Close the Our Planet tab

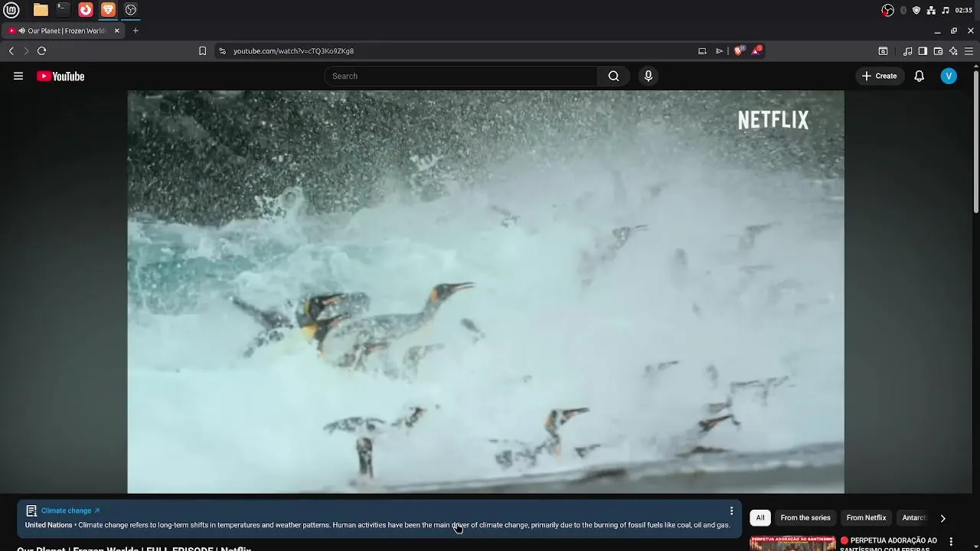116,31
